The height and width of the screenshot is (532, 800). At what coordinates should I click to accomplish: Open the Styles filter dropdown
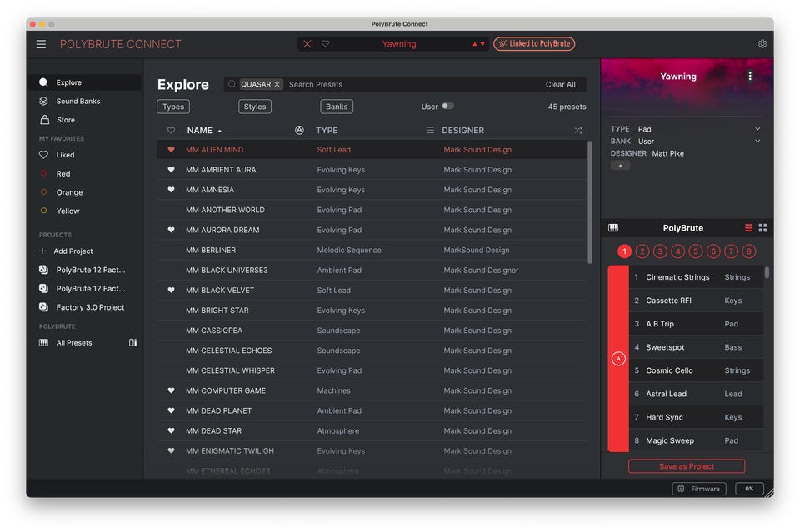coord(255,107)
